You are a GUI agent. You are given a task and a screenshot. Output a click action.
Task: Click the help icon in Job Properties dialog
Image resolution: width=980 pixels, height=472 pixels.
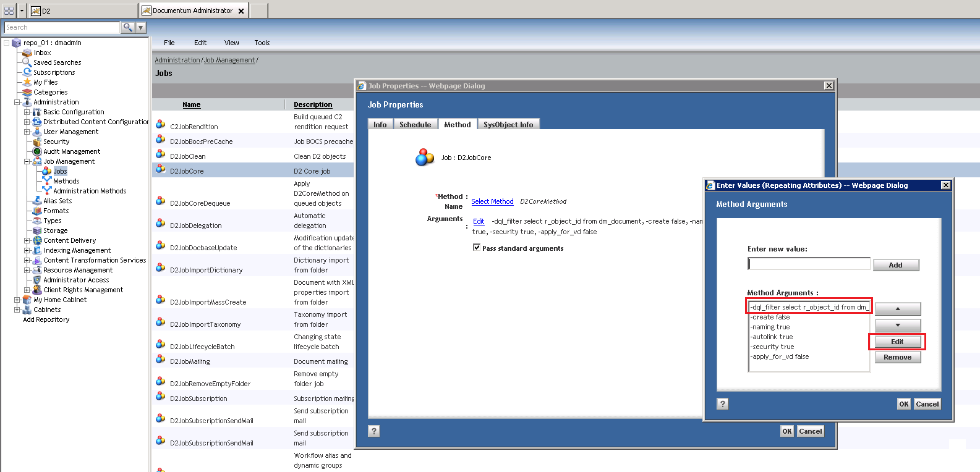coord(373,431)
